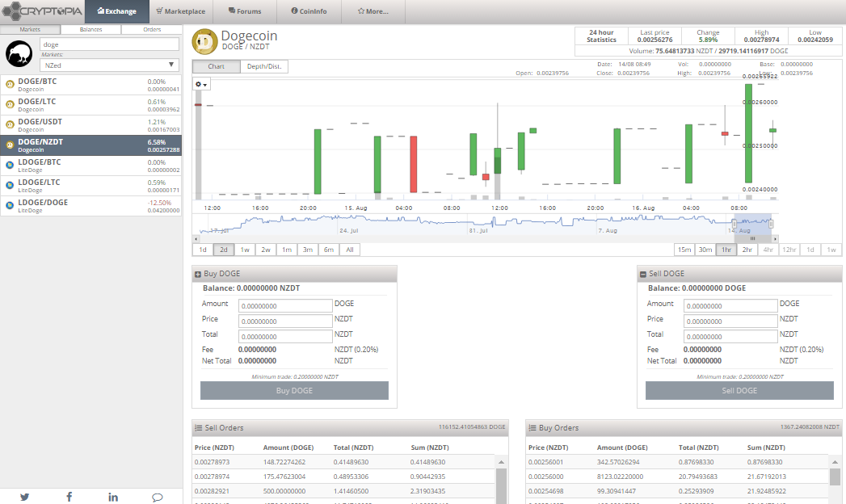
Task: Click the chart navigator left scroll arrow
Action: (196, 238)
